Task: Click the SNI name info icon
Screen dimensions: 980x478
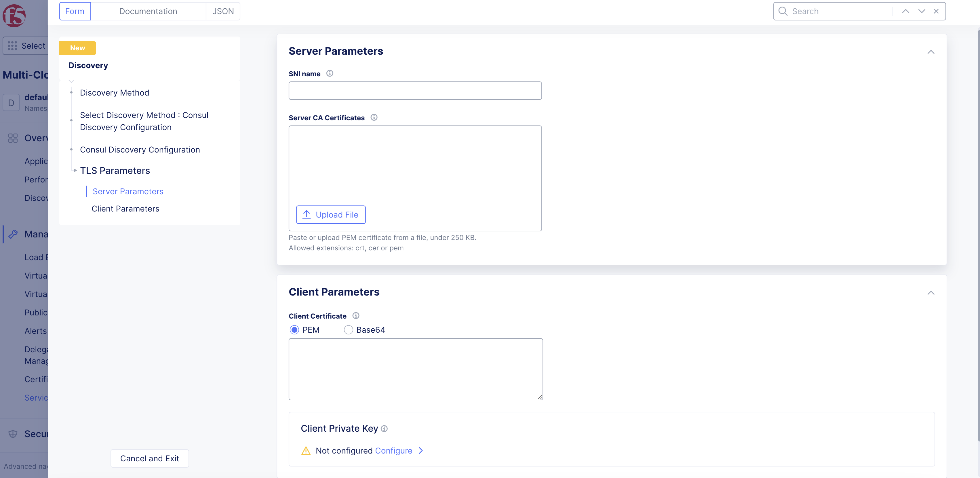Action: [330, 73]
